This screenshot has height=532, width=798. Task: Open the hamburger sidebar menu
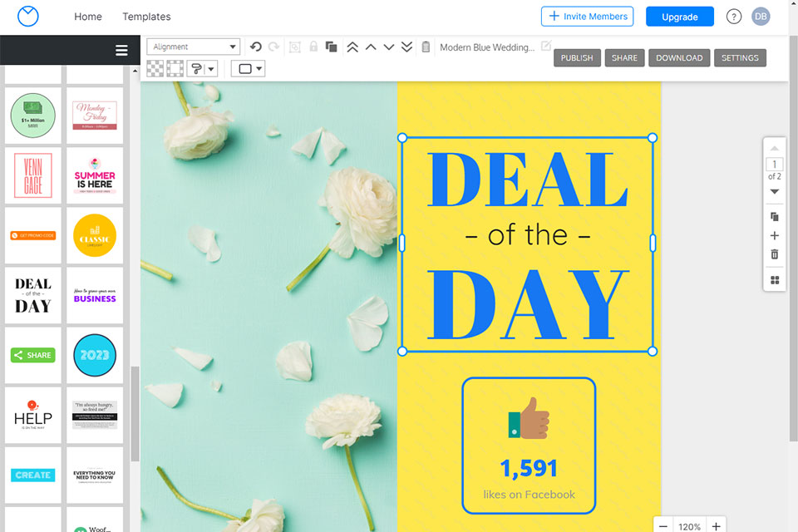(x=121, y=50)
